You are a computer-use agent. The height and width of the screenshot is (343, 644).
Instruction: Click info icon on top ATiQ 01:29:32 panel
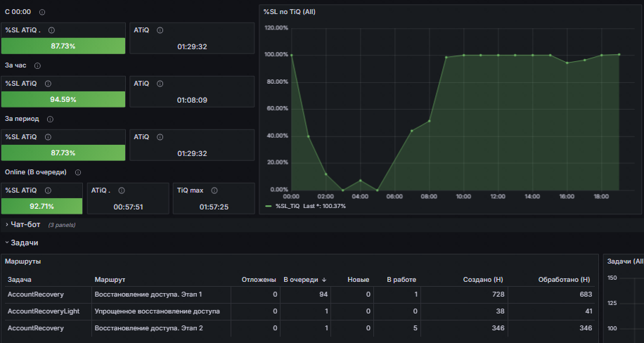click(160, 30)
